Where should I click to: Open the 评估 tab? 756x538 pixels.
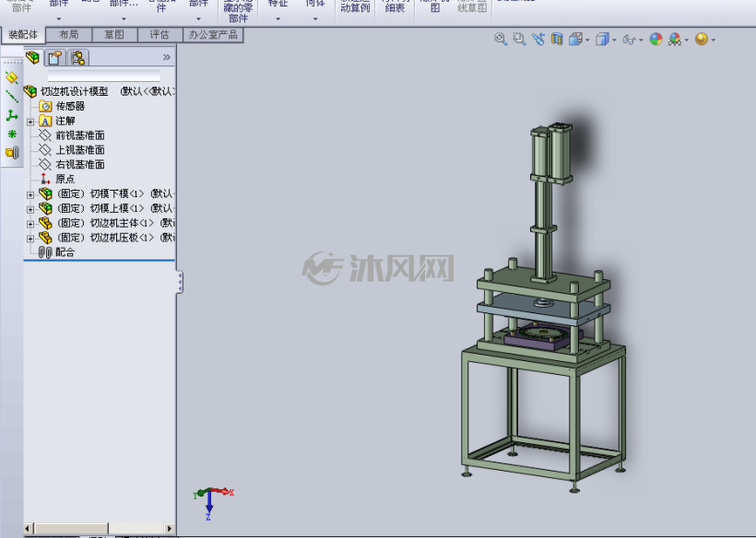(x=159, y=35)
